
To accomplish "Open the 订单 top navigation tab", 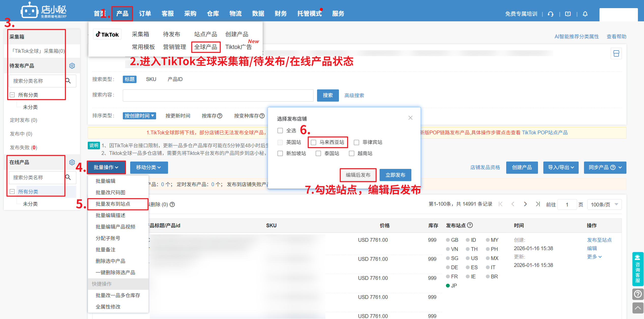I will 145,14.
